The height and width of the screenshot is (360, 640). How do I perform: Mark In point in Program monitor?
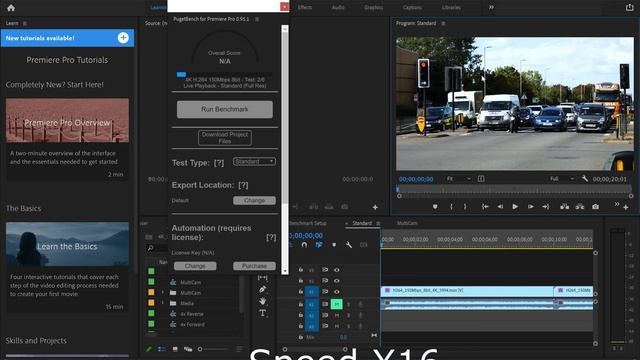[x=451, y=207]
